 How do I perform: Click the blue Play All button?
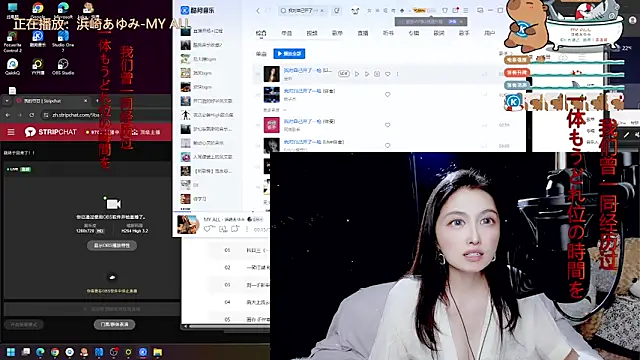(289, 53)
